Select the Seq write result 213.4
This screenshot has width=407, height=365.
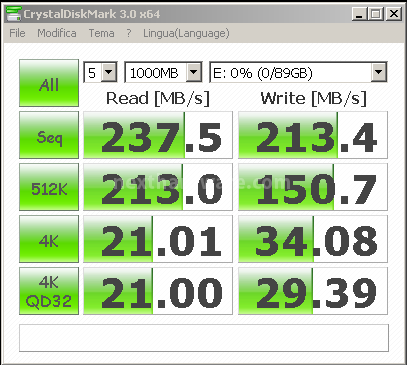(313, 135)
